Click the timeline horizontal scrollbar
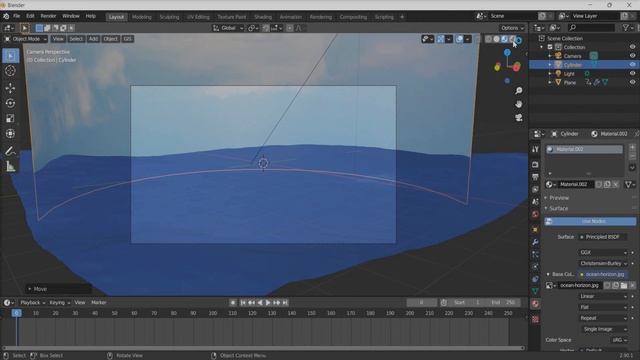 click(263, 348)
